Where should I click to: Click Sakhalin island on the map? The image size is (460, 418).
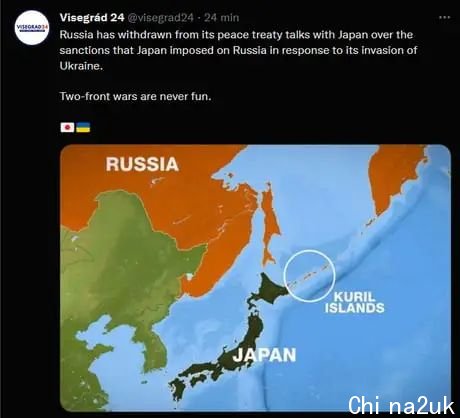point(270,229)
